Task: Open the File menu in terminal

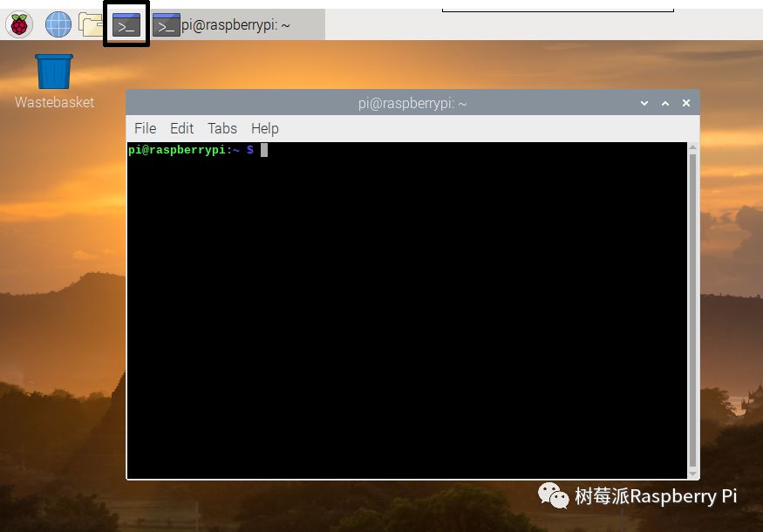Action: [145, 128]
